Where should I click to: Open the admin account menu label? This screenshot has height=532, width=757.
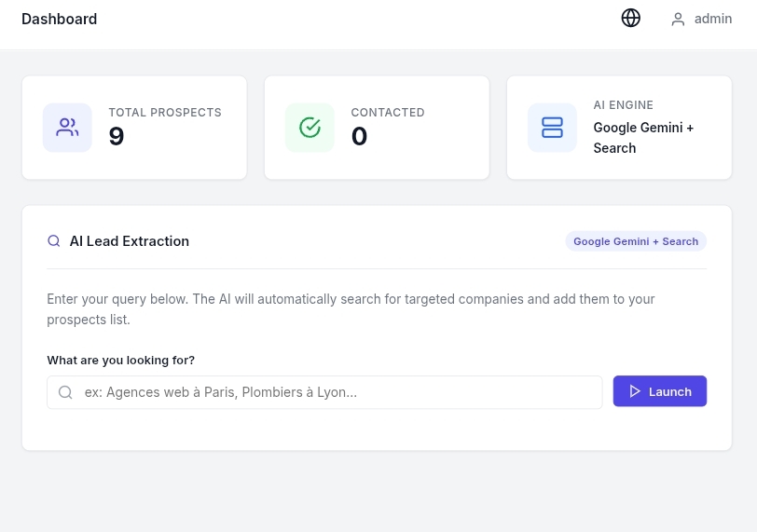coord(713,19)
